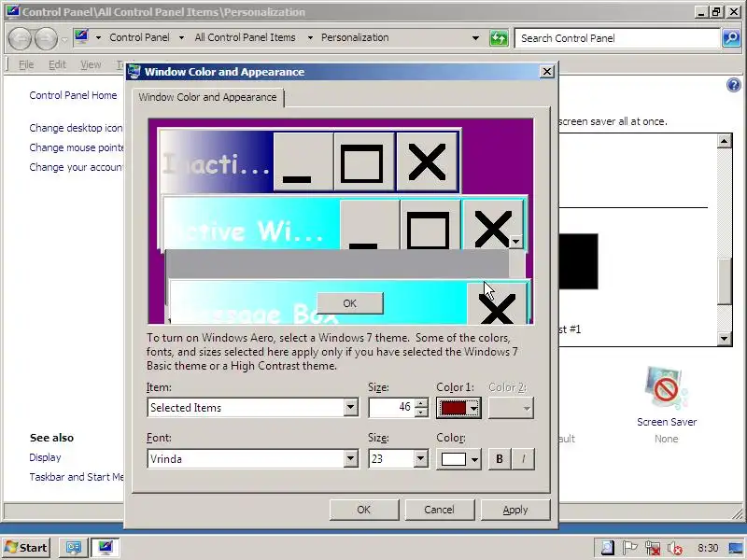Open the blue Help question mark icon
The image size is (747, 560).
tap(734, 85)
